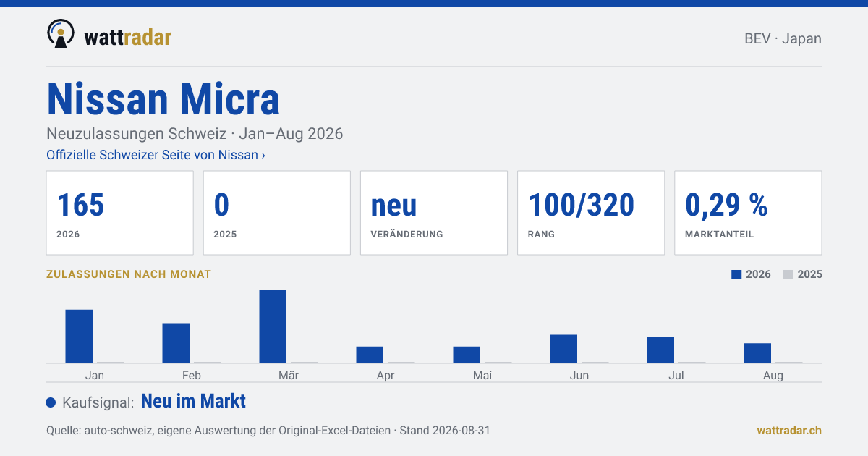
Task: Click the Nissan Micra headline
Action: 163,99
